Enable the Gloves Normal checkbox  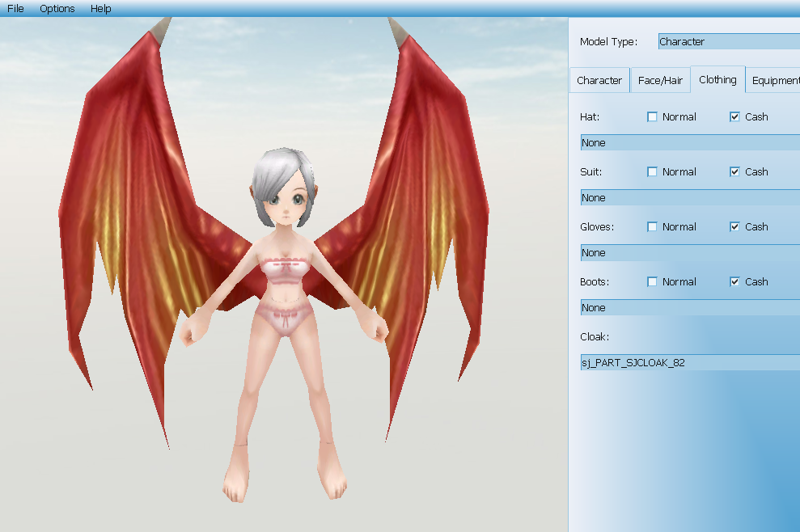click(x=653, y=226)
